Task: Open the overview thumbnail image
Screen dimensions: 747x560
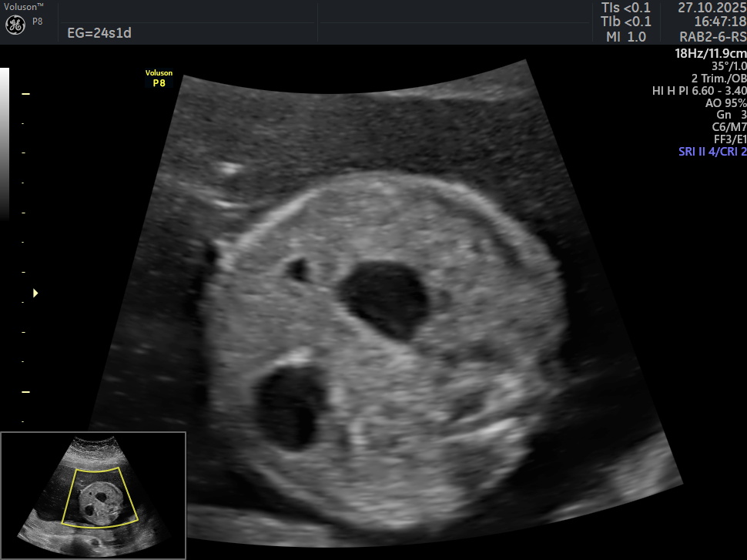Action: click(x=93, y=495)
